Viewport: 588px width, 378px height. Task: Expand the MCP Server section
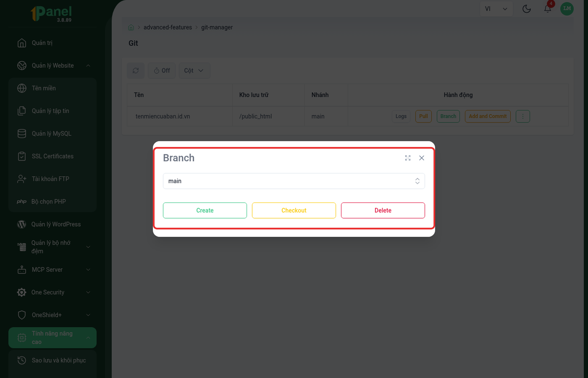[x=52, y=270]
